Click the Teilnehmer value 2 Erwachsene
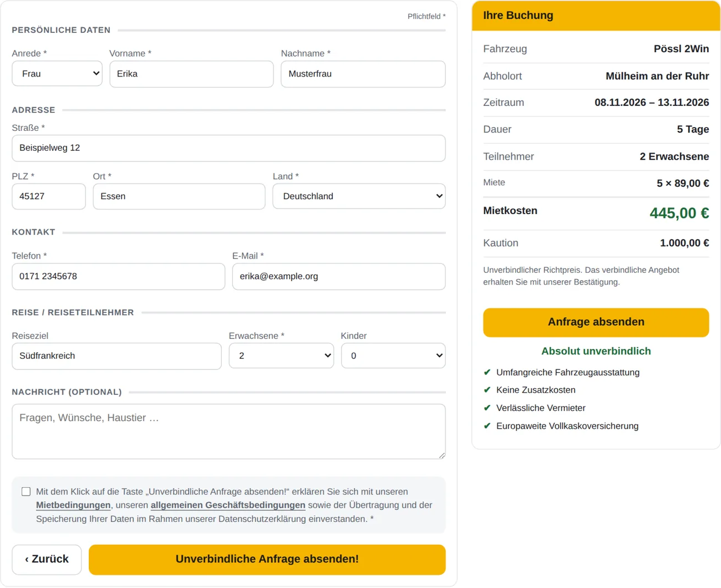 click(674, 156)
